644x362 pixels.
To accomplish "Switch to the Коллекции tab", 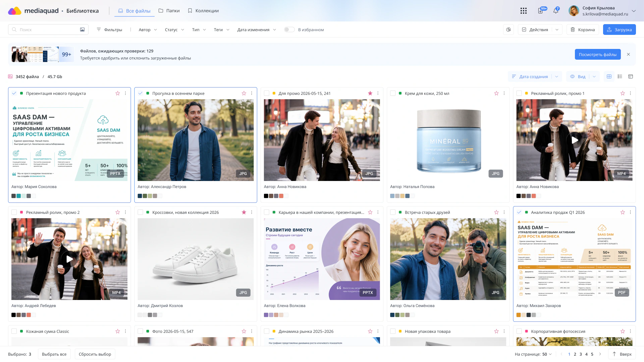I will [x=203, y=11].
